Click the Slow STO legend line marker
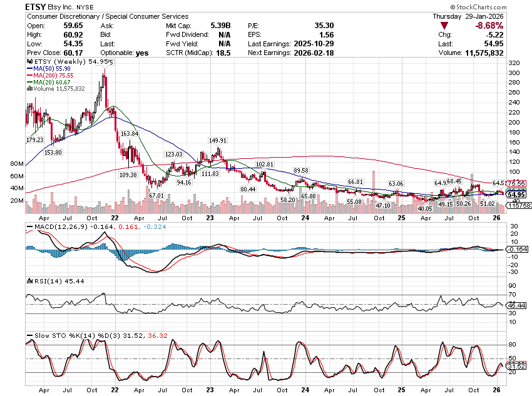 pyautogui.click(x=29, y=337)
